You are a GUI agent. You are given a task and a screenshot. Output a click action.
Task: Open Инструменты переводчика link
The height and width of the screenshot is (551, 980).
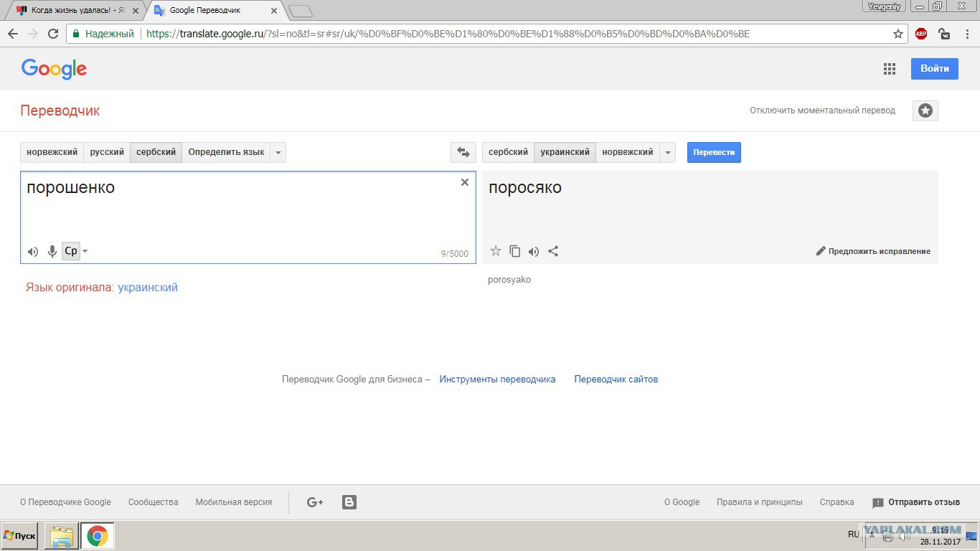(497, 380)
